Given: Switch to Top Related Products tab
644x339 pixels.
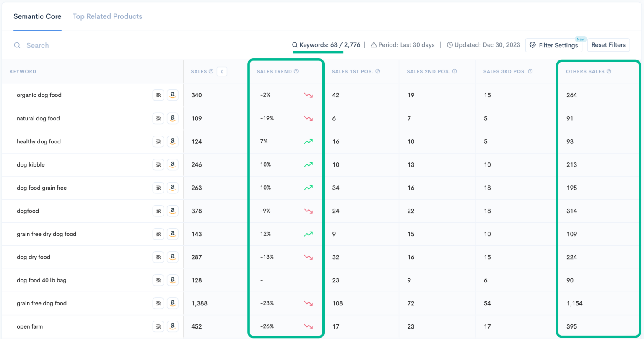Looking at the screenshot, I should click(x=107, y=16).
